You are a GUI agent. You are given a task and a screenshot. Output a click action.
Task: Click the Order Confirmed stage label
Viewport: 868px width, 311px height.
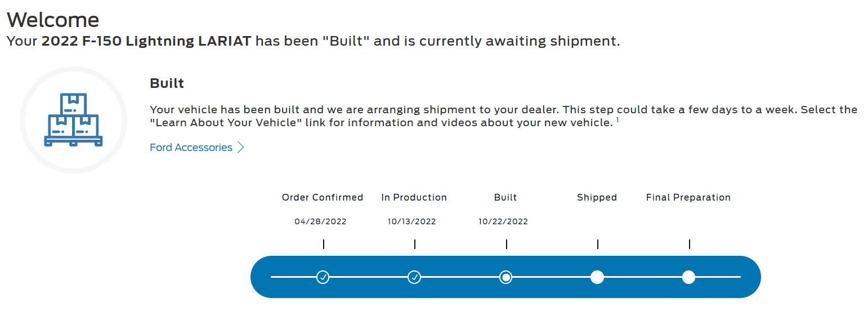323,198
